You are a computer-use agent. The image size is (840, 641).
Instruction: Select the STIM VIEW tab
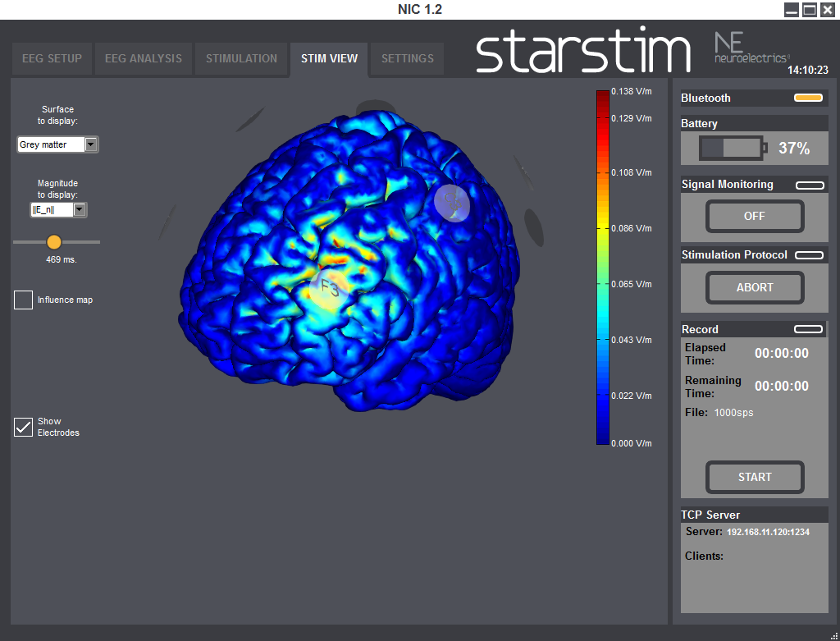click(329, 58)
